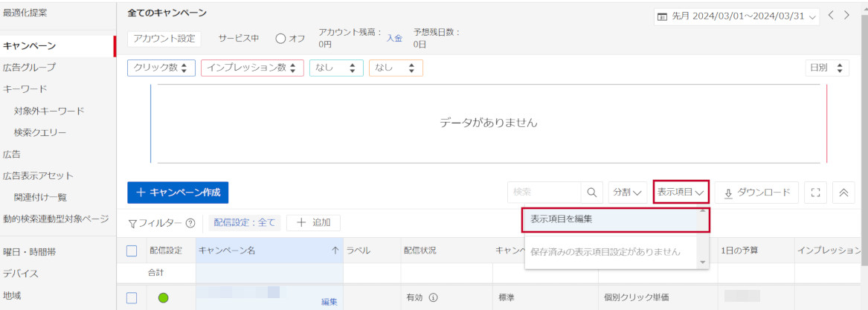Click info icon next to 有効 status
Image resolution: width=868 pixels, height=310 pixels.
[x=434, y=297]
